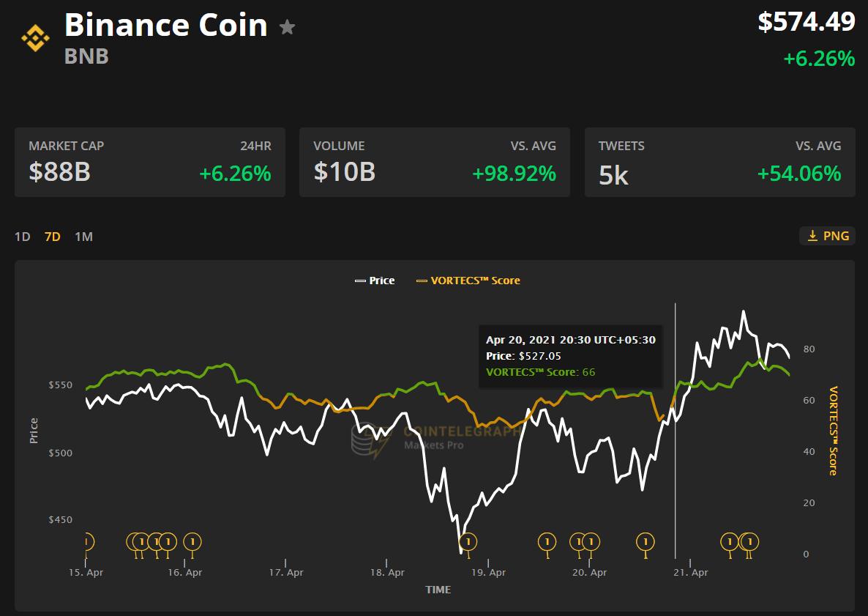The image size is (868, 616).
Task: Open the rightmost event marker near 21. Apr
Action: [x=749, y=542]
